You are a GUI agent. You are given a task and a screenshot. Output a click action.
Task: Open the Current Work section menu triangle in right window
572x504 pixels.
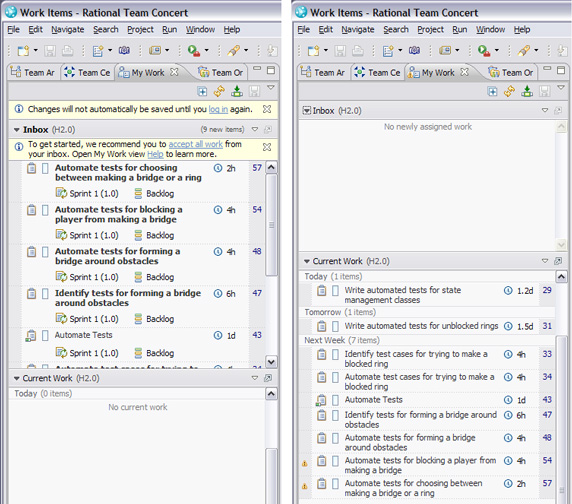coord(545,261)
